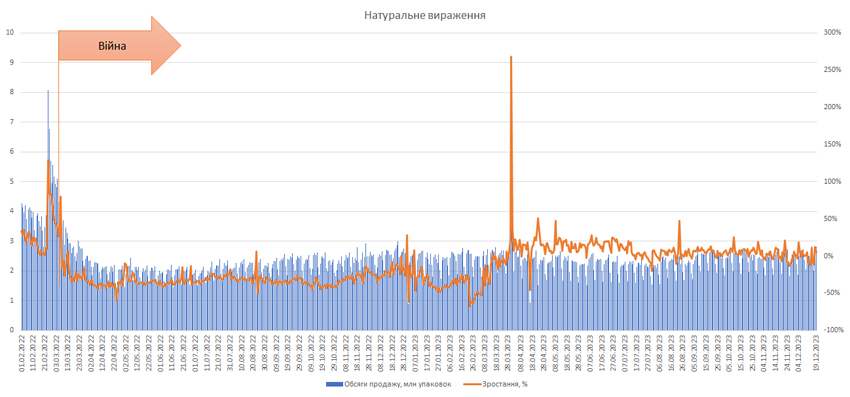Click the tallest orange growth spike peak
Viewport: 850px width, 397px height.
point(511,56)
